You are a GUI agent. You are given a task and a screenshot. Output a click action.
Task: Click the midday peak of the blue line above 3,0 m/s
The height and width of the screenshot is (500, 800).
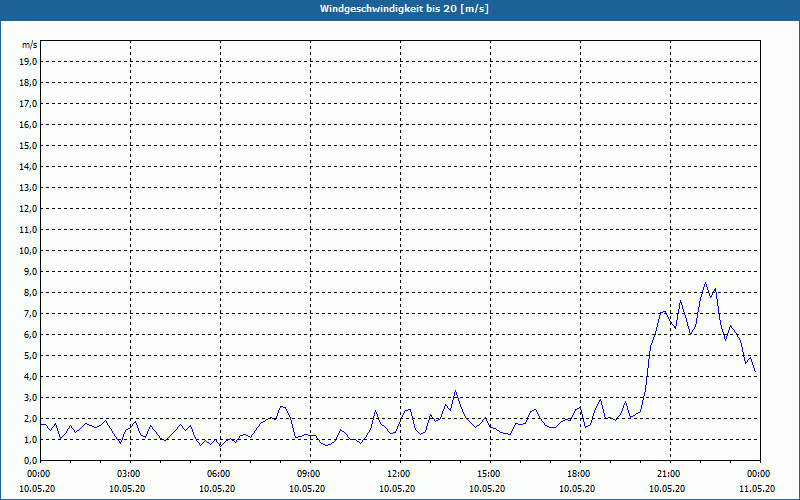[x=456, y=391]
